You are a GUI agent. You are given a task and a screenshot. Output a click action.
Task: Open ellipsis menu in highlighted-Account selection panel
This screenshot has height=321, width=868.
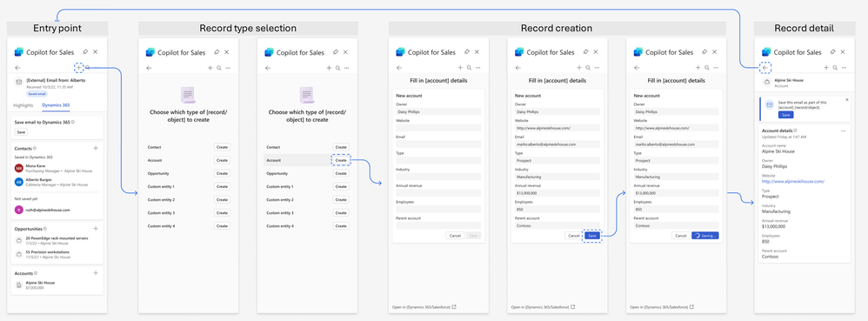tap(346, 68)
